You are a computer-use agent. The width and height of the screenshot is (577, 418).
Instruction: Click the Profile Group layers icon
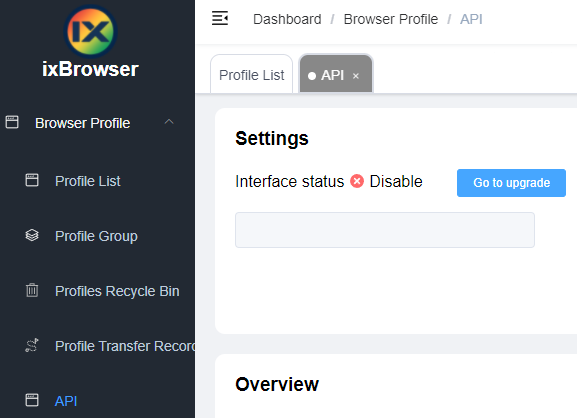[32, 235]
